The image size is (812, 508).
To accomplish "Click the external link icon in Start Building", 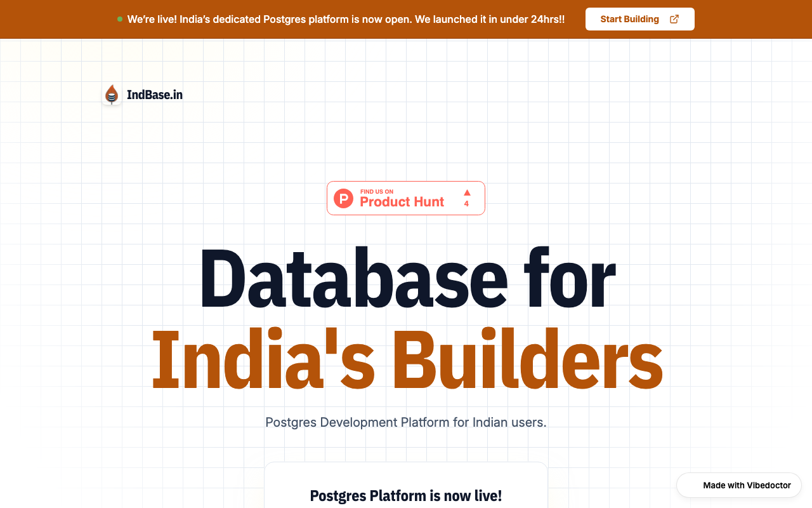I will pyautogui.click(x=674, y=19).
